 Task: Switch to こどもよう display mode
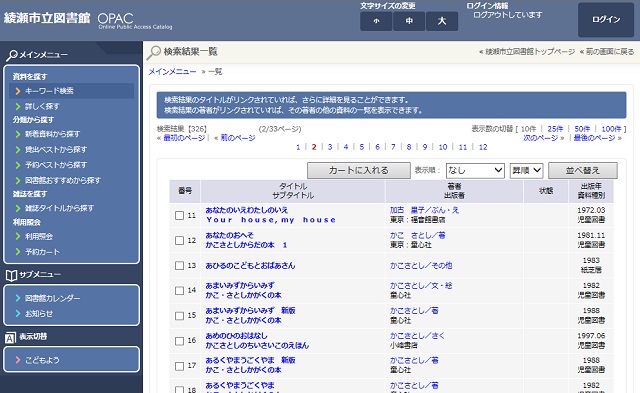(x=42, y=360)
